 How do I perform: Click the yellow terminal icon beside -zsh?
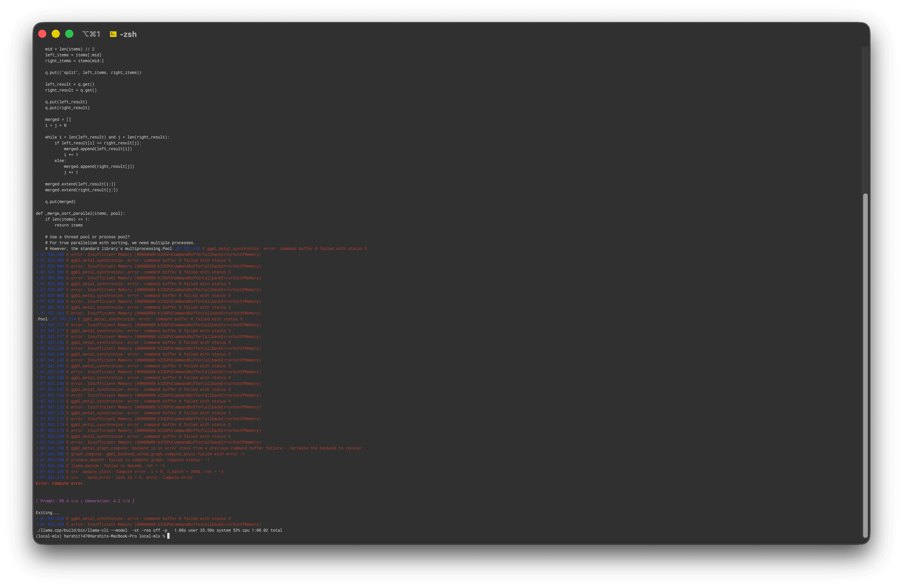(x=113, y=34)
